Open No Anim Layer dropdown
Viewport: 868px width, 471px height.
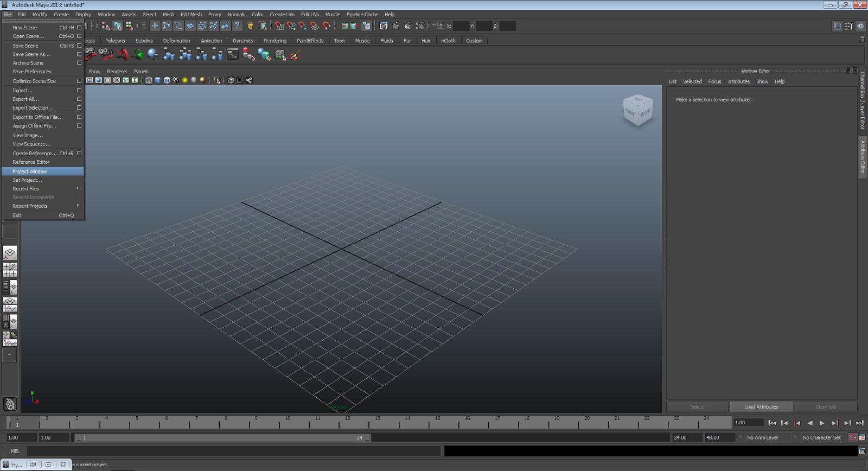tap(768, 437)
